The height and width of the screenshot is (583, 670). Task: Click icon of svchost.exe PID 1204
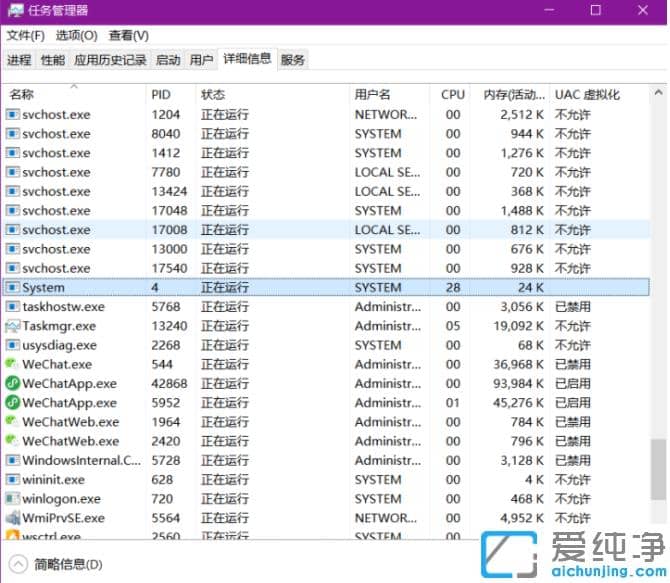click(12, 115)
